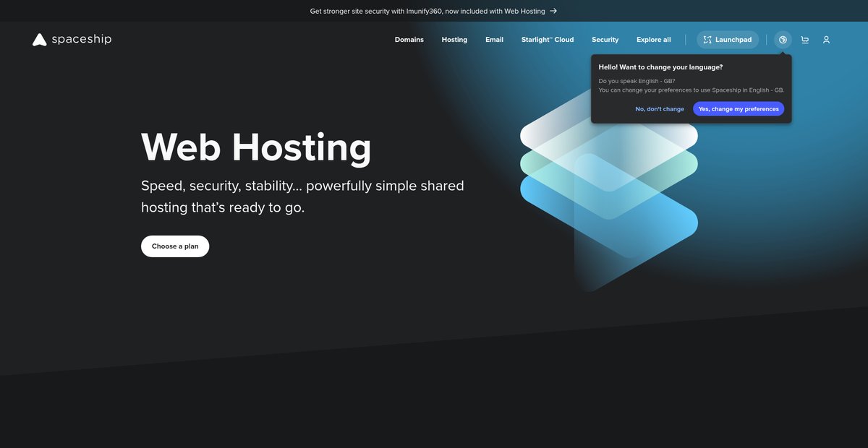Image resolution: width=868 pixels, height=448 pixels.
Task: Open the user account icon
Action: 826,40
